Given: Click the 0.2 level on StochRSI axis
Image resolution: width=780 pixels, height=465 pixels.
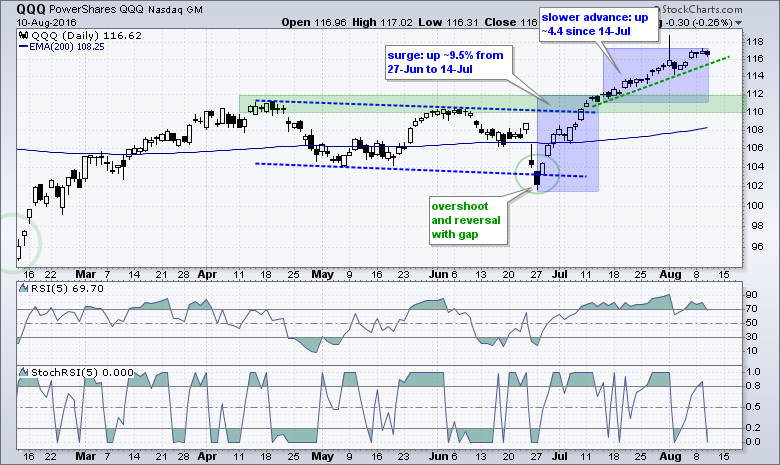Looking at the screenshot, I should pyautogui.click(x=754, y=428).
